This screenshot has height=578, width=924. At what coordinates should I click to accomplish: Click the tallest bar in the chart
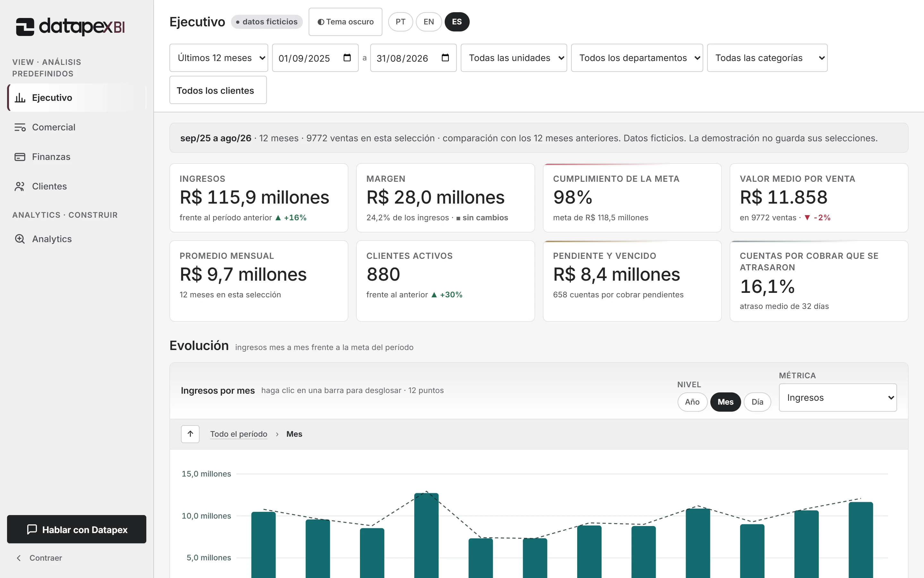point(426,535)
